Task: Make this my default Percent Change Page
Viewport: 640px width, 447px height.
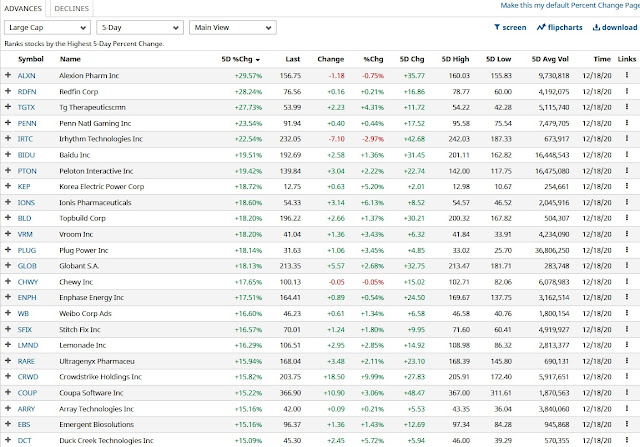Action: coord(570,5)
